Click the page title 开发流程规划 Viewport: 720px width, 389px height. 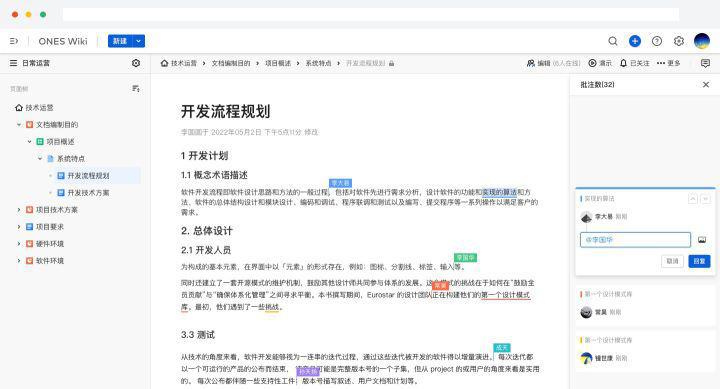coord(225,111)
